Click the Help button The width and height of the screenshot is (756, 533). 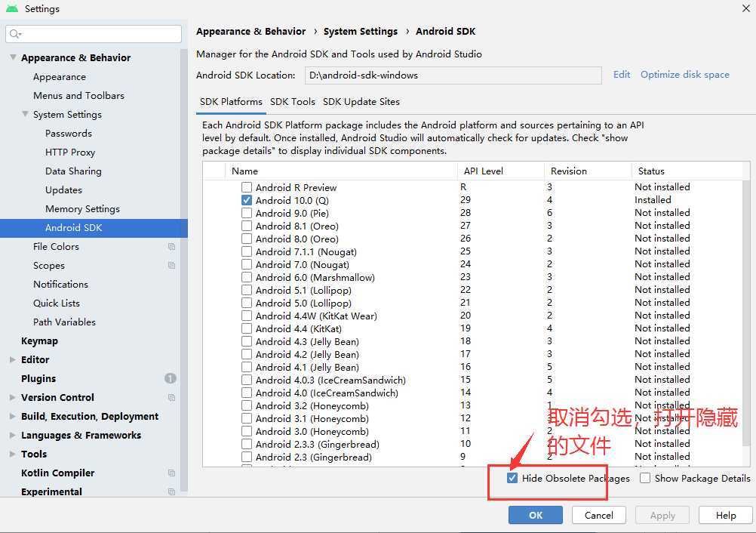726,515
